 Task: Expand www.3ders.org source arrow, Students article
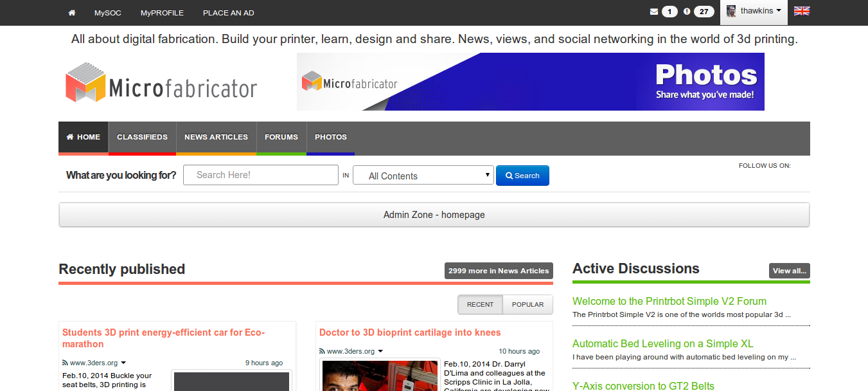[123, 363]
